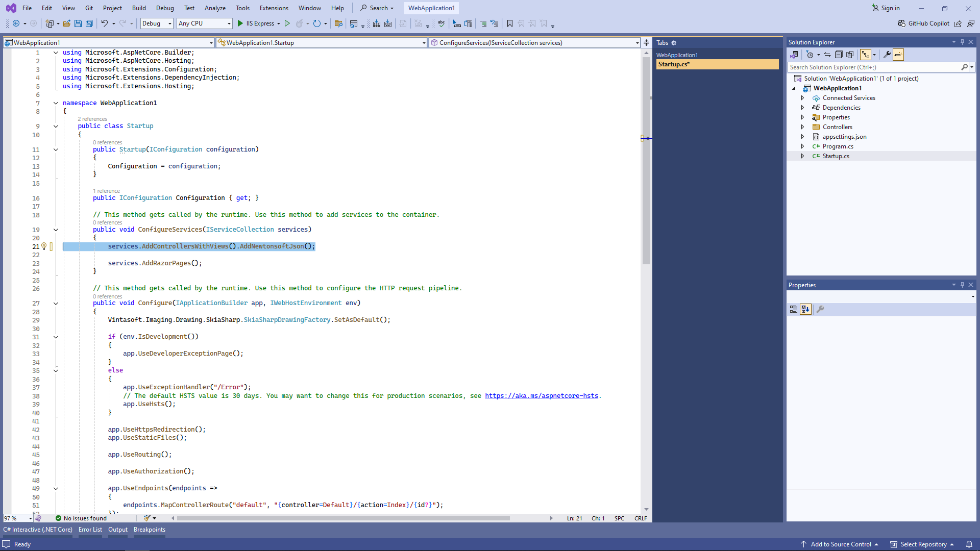Image resolution: width=980 pixels, height=551 pixels.
Task: Open the Build menu
Action: [x=139, y=8]
